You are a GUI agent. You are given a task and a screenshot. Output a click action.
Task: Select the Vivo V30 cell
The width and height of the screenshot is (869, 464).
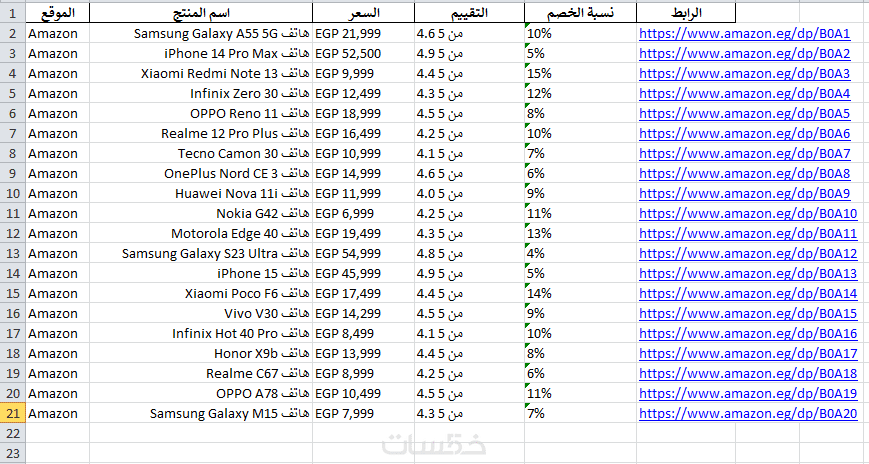tap(201, 313)
